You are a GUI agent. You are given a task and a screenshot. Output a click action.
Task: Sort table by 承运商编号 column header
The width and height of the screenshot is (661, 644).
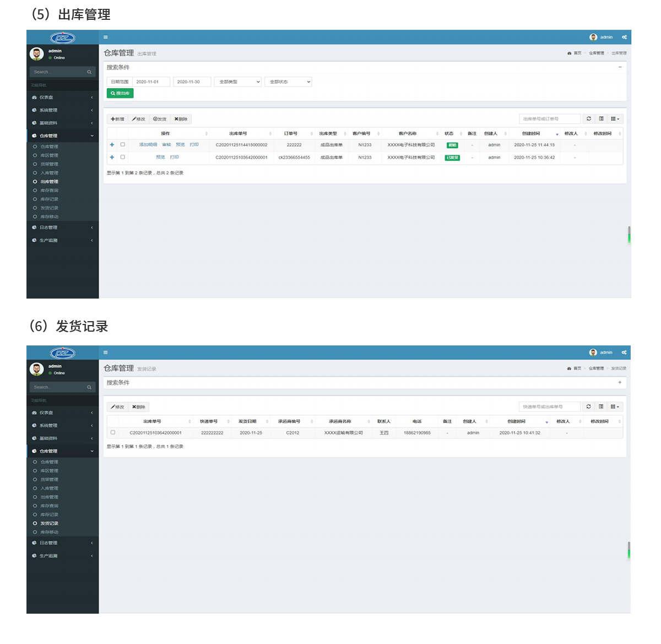289,421
